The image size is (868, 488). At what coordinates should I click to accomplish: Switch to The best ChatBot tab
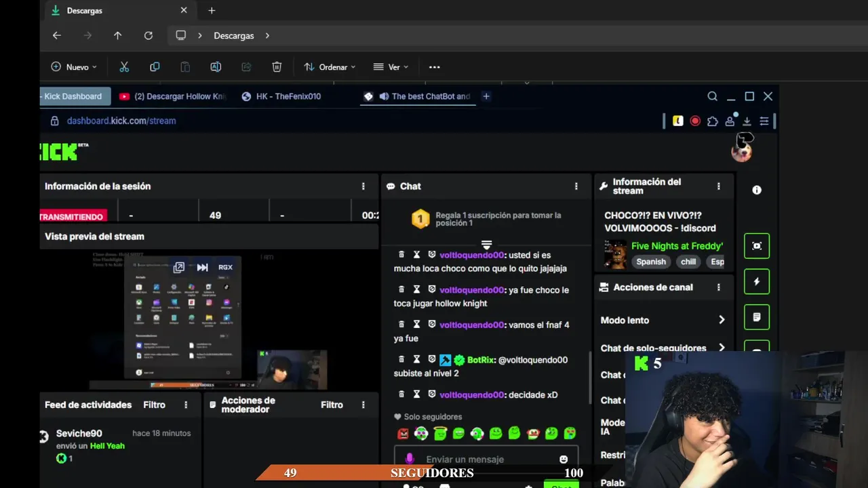click(x=418, y=96)
